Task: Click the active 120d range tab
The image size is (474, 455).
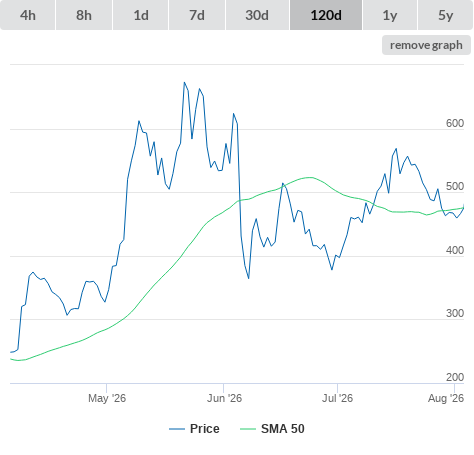Action: pos(326,15)
